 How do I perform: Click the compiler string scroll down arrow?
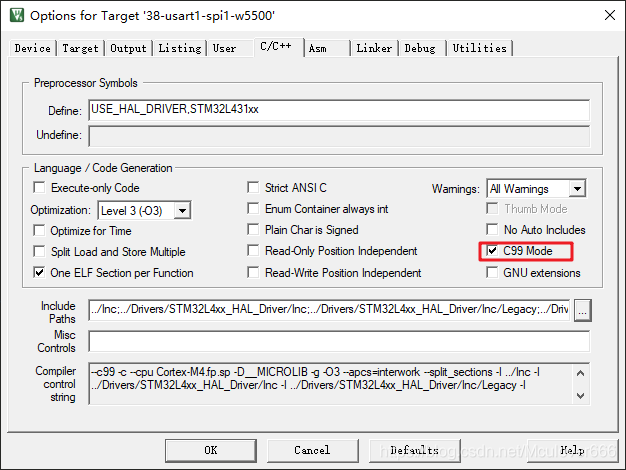(x=581, y=396)
